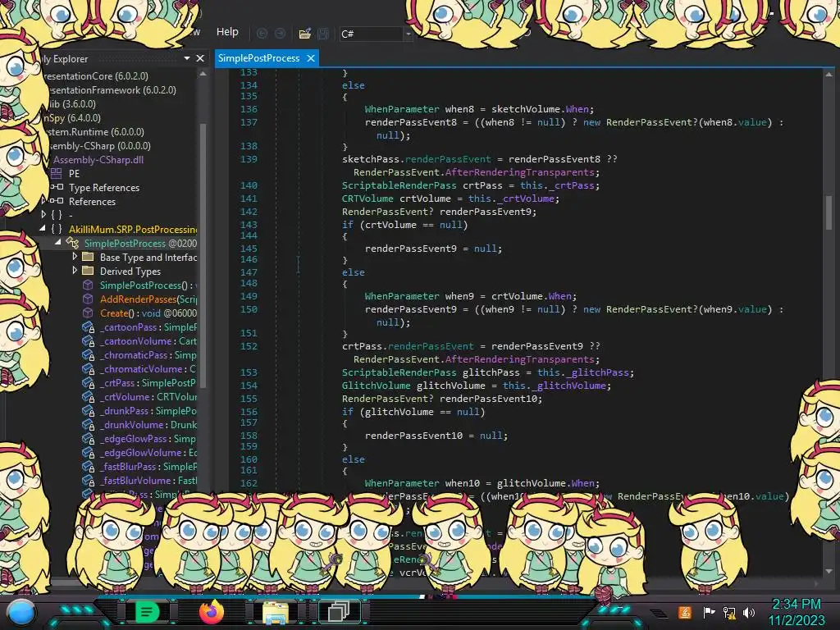840x630 pixels.
Task: Click ScriptableRenderPass type on line 153
Action: pos(399,372)
